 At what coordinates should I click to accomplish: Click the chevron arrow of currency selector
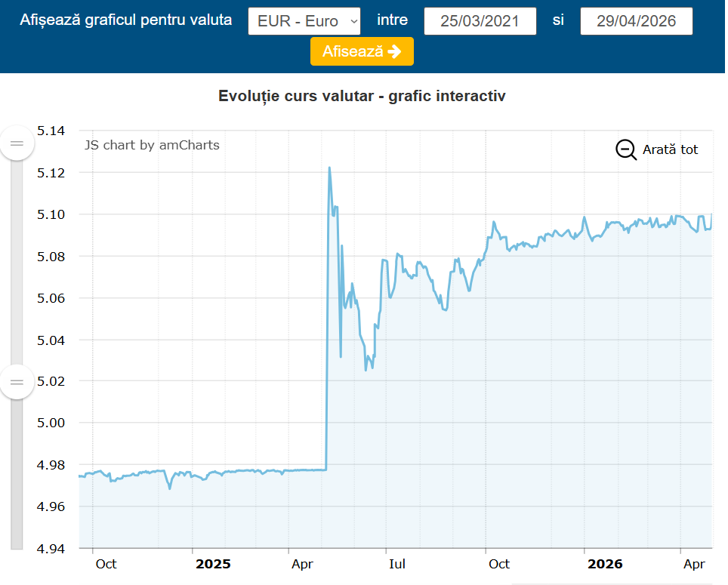pos(354,21)
